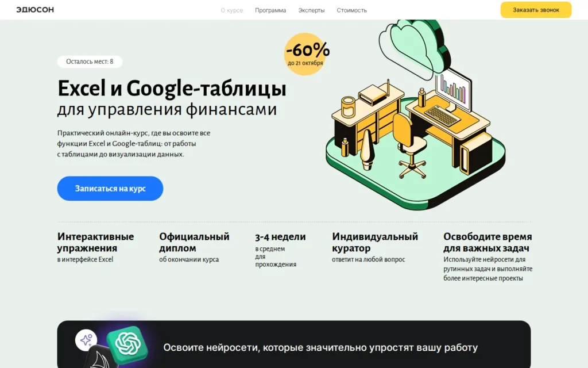Screen dimensions: 588x368
Task: Open the Программа menu item
Action: (x=270, y=10)
